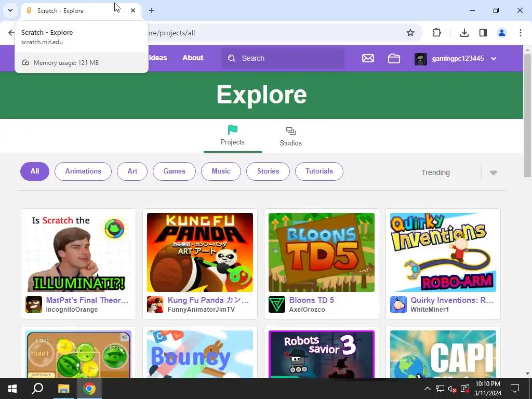Filter projects by Music
The image size is (532, 399).
[x=221, y=171]
